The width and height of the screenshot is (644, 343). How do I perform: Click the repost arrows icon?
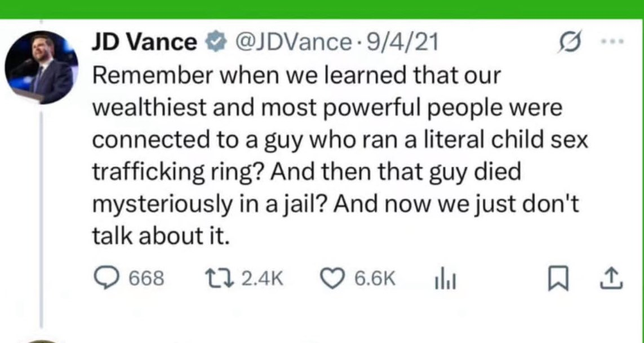[x=219, y=279]
